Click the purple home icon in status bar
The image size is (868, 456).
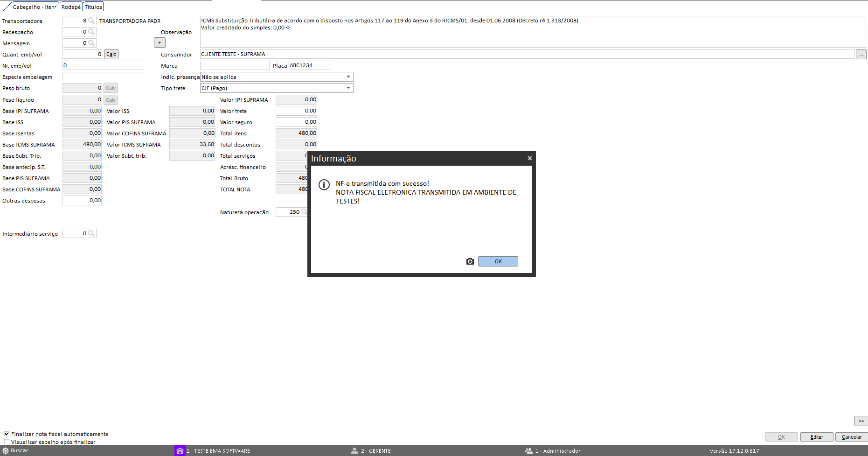180,451
